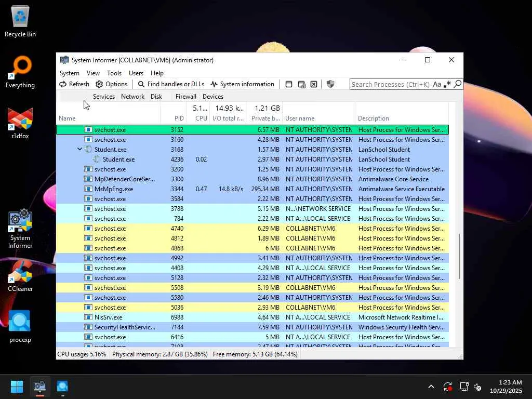Toggle case sensitive Aa search option
Image resolution: width=532 pixels, height=399 pixels.
437,84
